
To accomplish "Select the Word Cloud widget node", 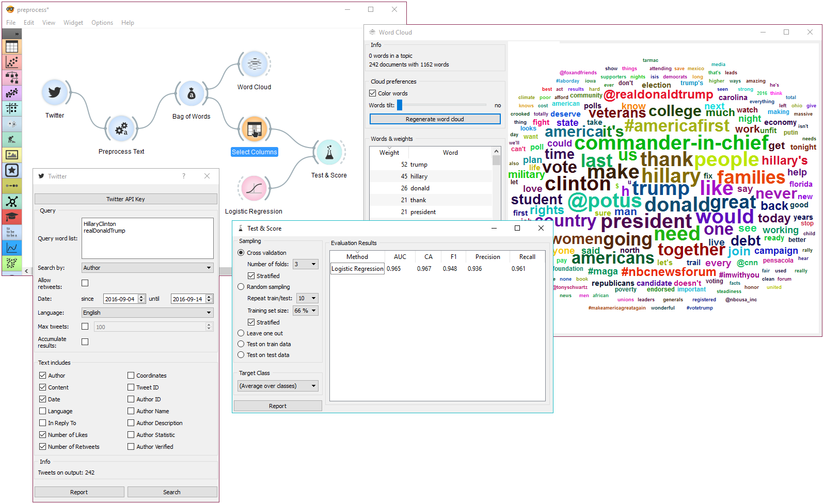I will click(254, 64).
